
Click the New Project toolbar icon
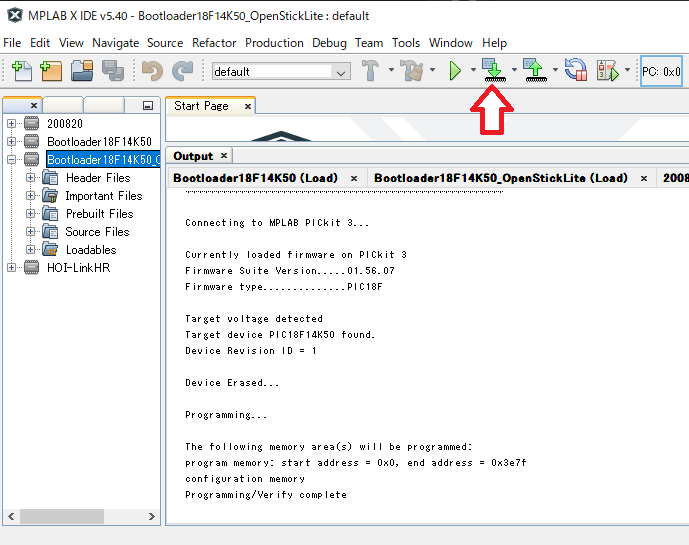click(x=51, y=71)
